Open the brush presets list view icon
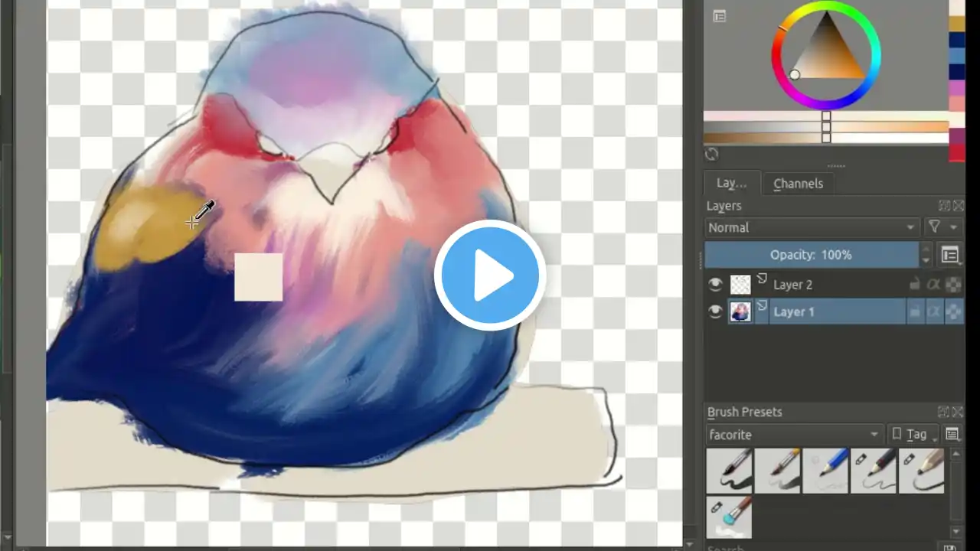980x551 pixels. pos(952,434)
